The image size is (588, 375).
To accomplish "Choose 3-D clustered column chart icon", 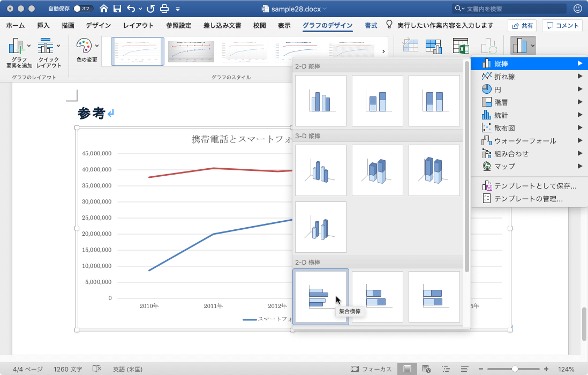I will [x=321, y=170].
